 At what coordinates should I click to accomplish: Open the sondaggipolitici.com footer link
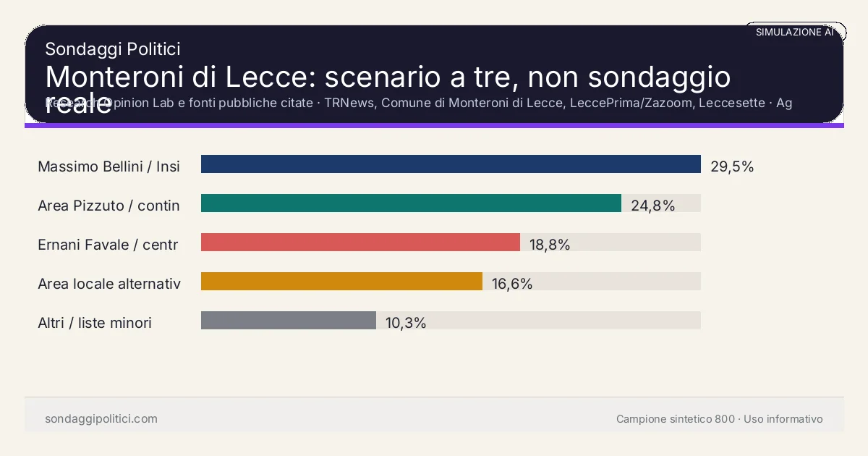(101, 419)
